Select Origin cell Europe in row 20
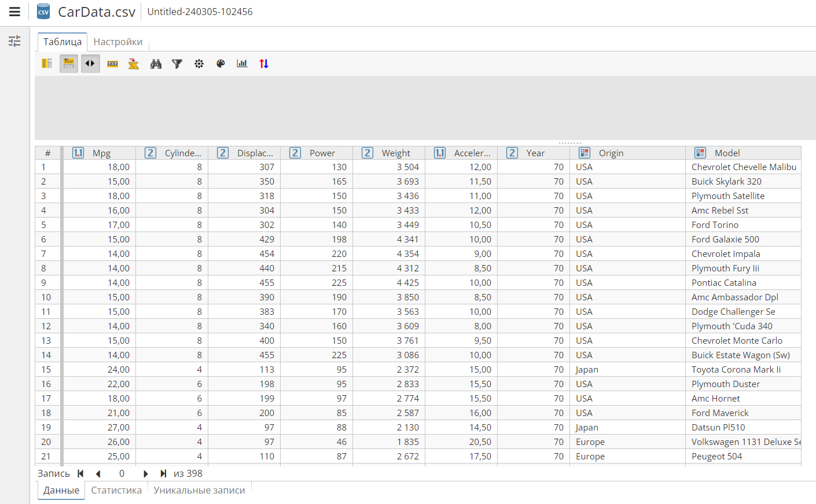Image resolution: width=816 pixels, height=504 pixels. pyautogui.click(x=628, y=442)
